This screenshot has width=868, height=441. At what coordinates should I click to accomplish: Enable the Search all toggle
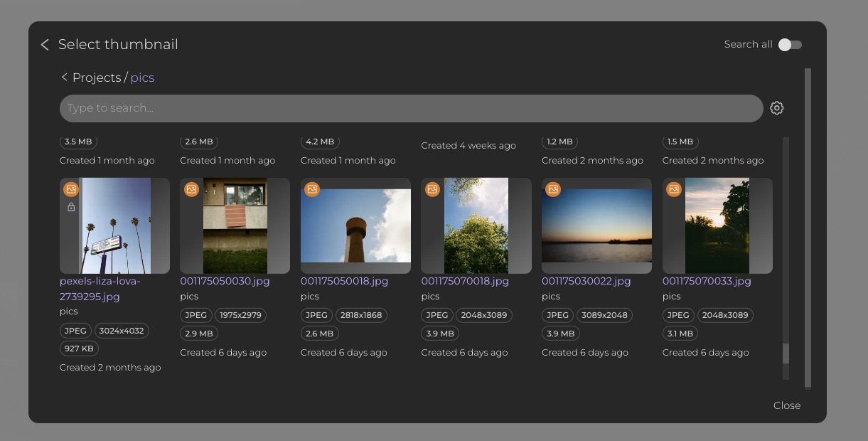pyautogui.click(x=788, y=44)
